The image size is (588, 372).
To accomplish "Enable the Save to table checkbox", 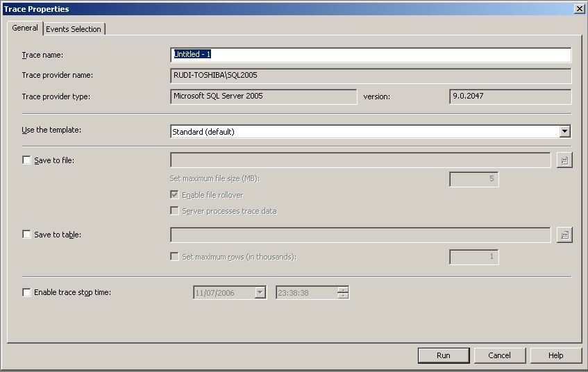I will (27, 235).
